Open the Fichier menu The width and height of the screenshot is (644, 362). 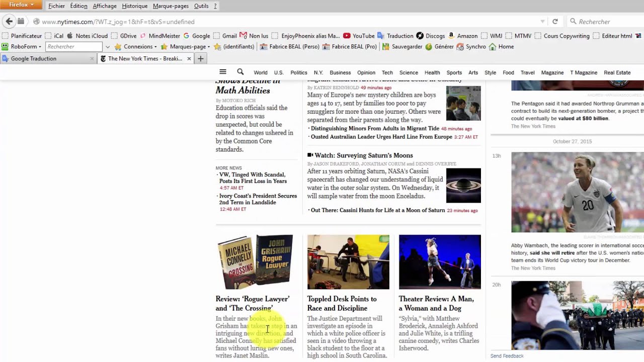[x=56, y=6]
